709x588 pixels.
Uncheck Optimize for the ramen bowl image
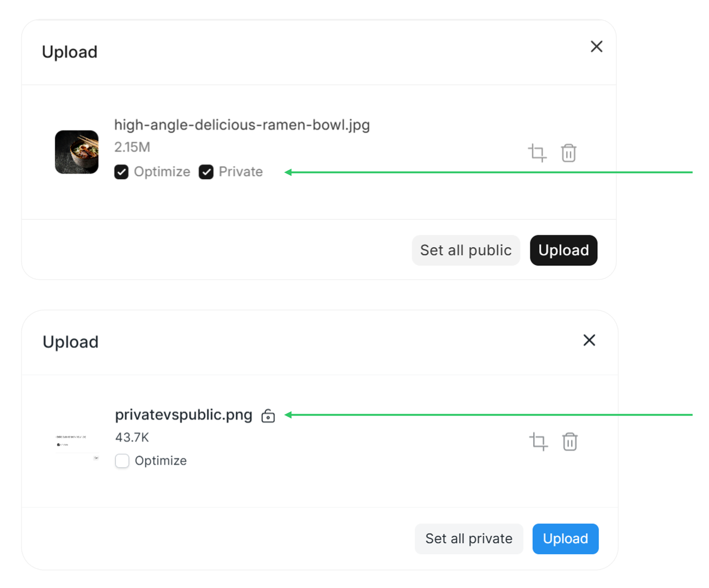(121, 172)
